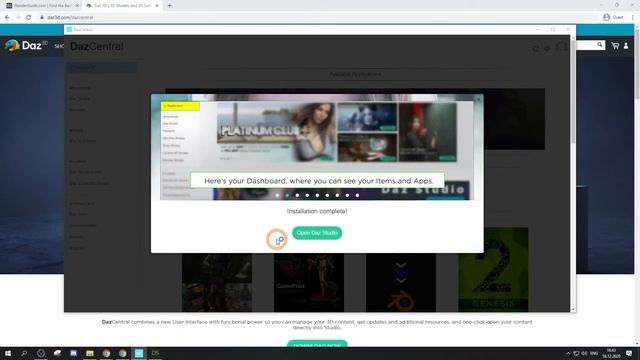Open the Genesis 2 thumbnail in DazCentral

tap(493, 269)
